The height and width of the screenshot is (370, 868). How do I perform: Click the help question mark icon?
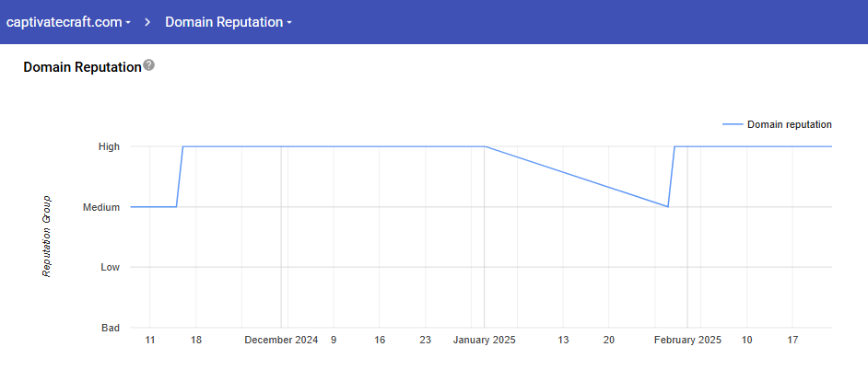[149, 66]
